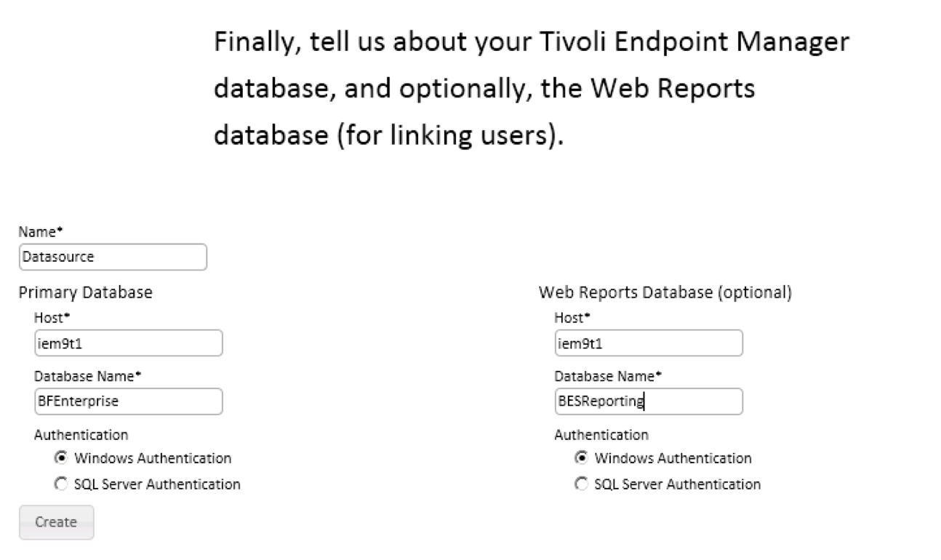Click the Name* label above Datasource
Viewport: 941px width, 560px height.
point(41,233)
